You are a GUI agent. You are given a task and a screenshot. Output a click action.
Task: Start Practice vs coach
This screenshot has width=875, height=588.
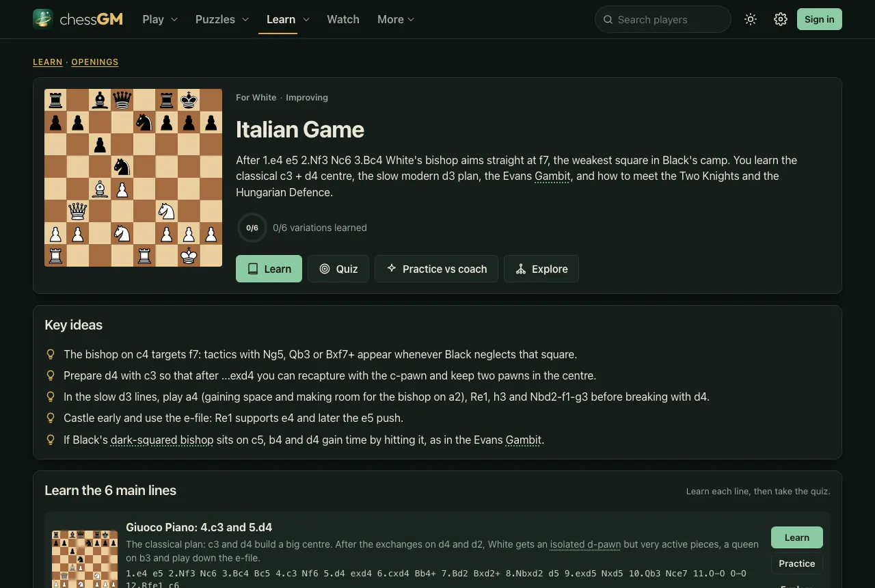pyautogui.click(x=436, y=269)
